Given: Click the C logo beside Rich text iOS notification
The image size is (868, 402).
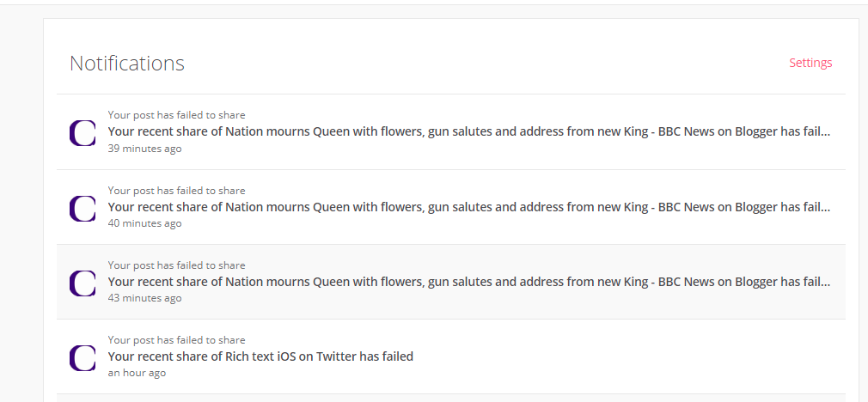Looking at the screenshot, I should pyautogui.click(x=83, y=357).
